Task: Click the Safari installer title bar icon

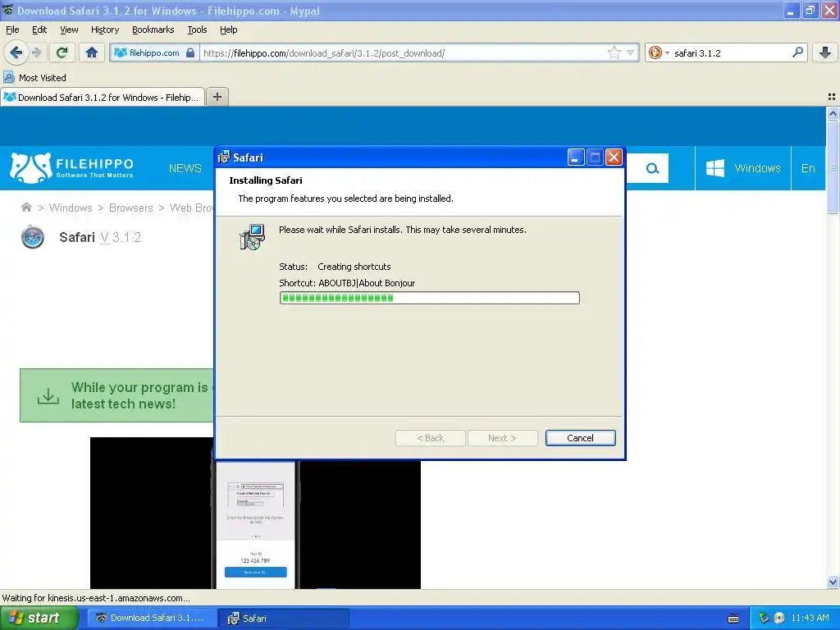Action: (x=224, y=157)
